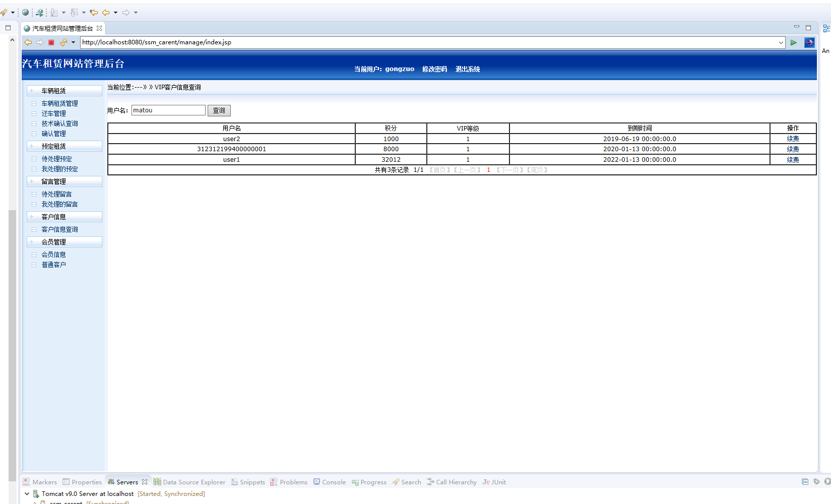Switch to the Snippets tab

pos(248,482)
